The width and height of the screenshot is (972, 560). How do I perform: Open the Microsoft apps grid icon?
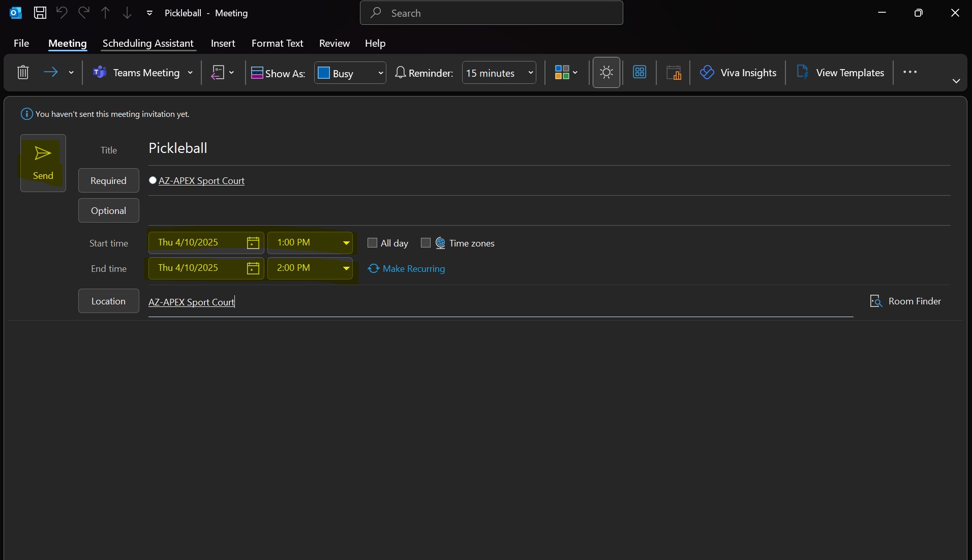640,72
